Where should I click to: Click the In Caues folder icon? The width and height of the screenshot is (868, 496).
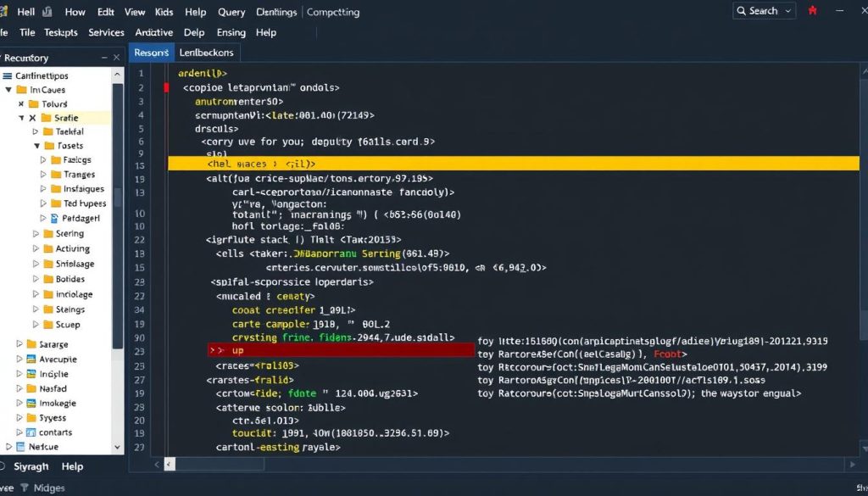pyautogui.click(x=21, y=89)
